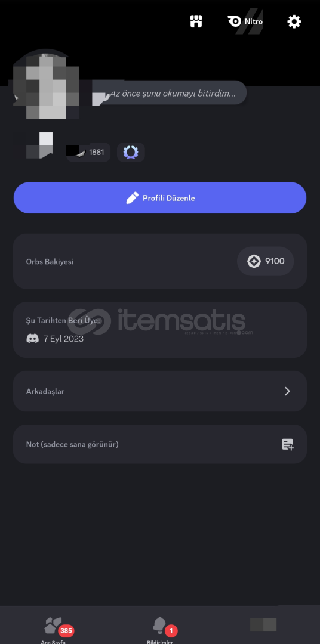Click the 1881 server tag badge
320x644 pixels.
tap(88, 153)
